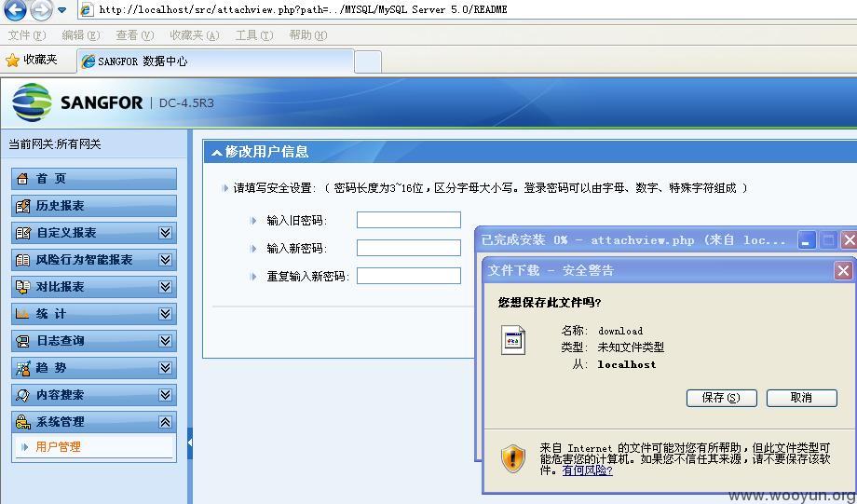Screen dimensions: 857x504
Task: Expand the 日志查询 section
Action: (x=166, y=341)
